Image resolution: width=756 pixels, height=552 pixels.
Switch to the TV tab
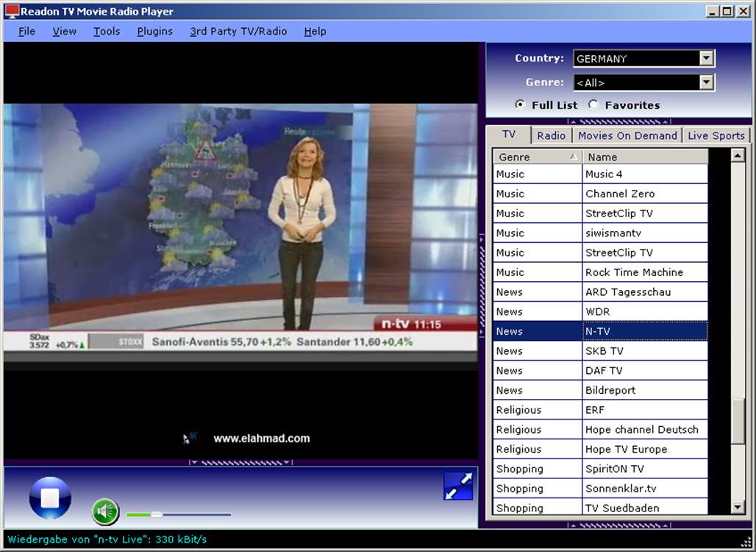point(509,135)
